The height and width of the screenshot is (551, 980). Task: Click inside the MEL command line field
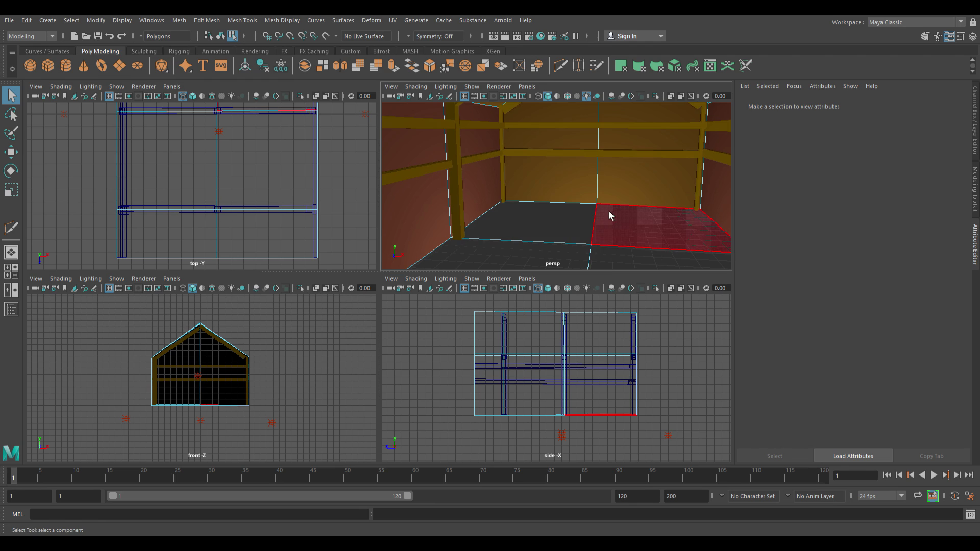[x=199, y=514]
